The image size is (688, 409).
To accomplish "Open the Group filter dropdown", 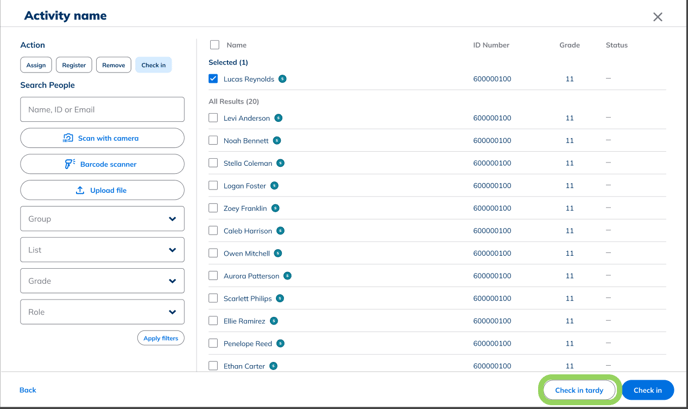I will click(102, 219).
